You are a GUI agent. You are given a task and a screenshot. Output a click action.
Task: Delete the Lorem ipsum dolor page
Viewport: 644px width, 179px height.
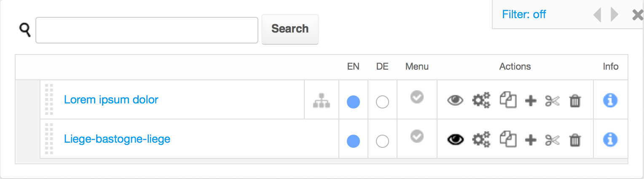tap(575, 101)
